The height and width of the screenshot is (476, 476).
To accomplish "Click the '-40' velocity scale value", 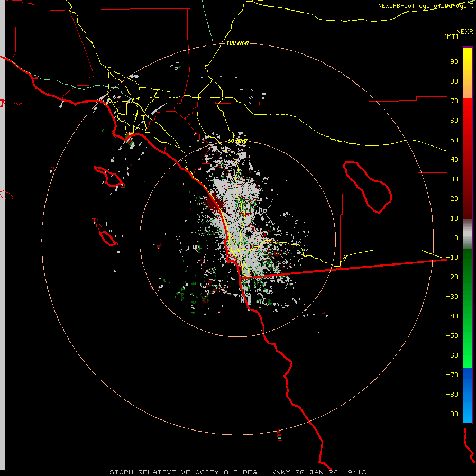I will coord(452,316).
